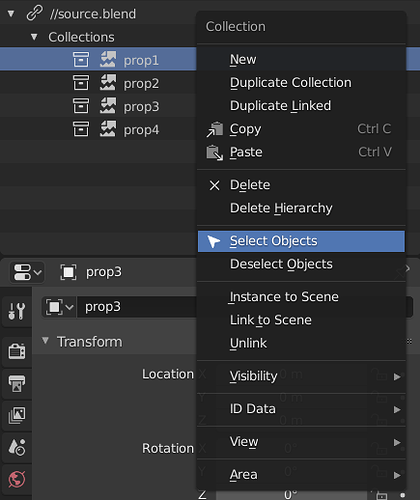The width and height of the screenshot is (420, 500).
Task: Open the Render properties tab
Action: [17, 351]
